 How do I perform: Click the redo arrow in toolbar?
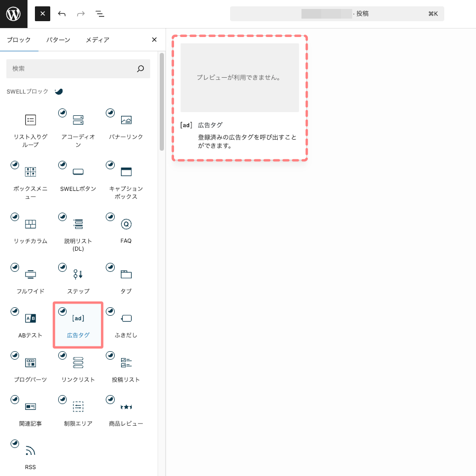[x=80, y=14]
